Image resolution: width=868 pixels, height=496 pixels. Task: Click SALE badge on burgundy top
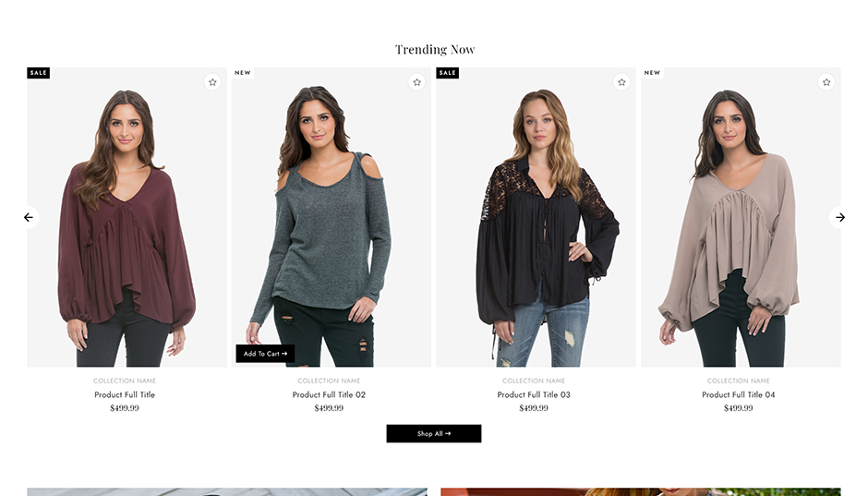point(38,73)
